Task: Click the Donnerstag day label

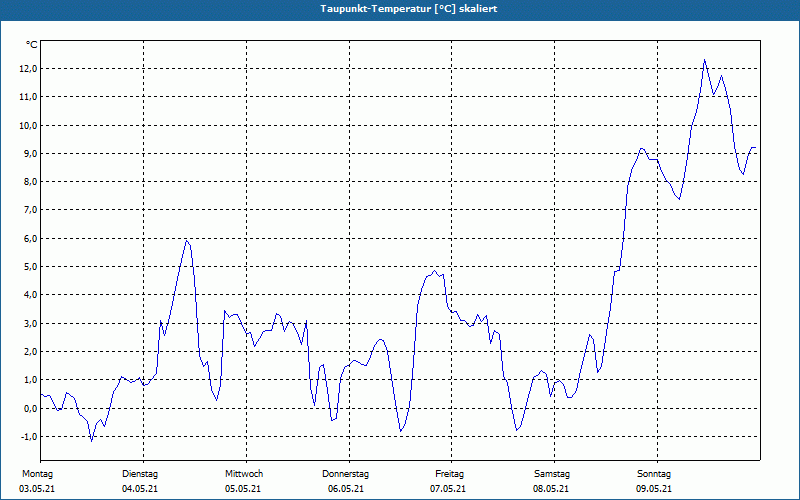Action: (x=345, y=474)
